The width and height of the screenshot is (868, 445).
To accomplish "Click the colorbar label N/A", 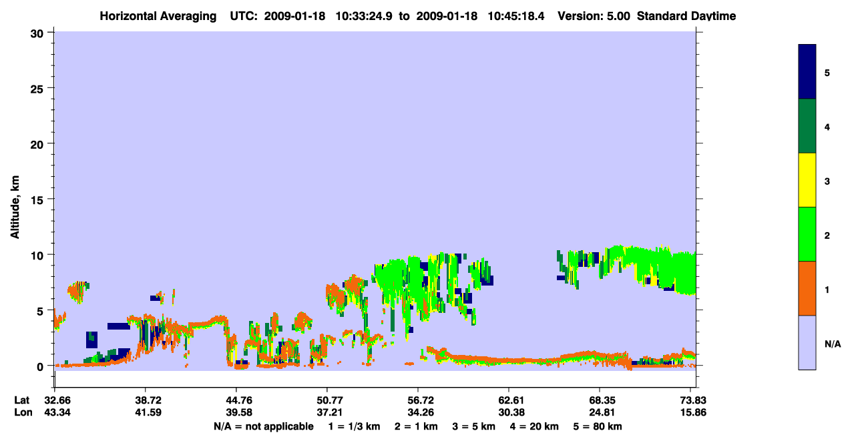I will tap(832, 344).
